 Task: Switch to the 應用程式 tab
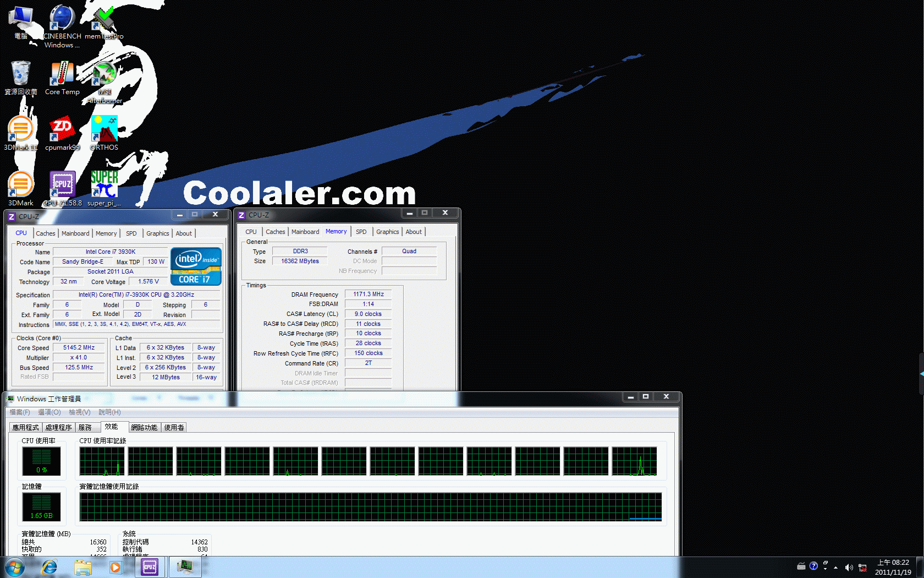26,427
